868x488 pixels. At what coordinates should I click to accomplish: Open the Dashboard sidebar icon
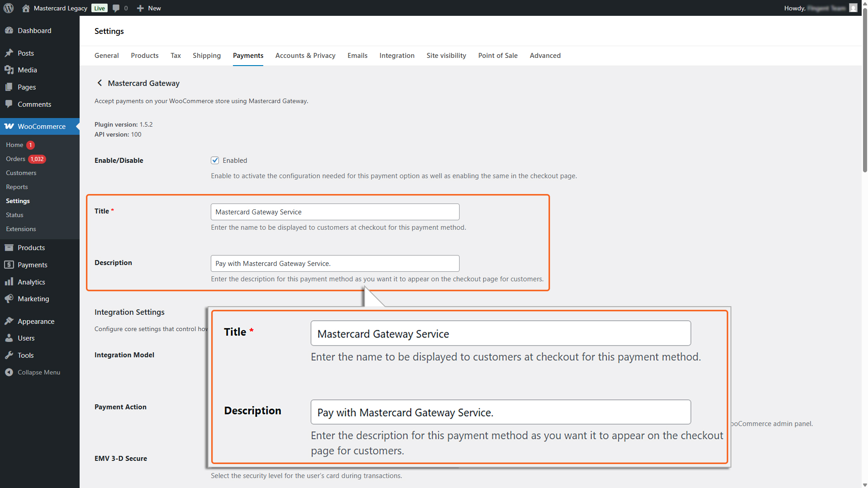pyautogui.click(x=9, y=31)
